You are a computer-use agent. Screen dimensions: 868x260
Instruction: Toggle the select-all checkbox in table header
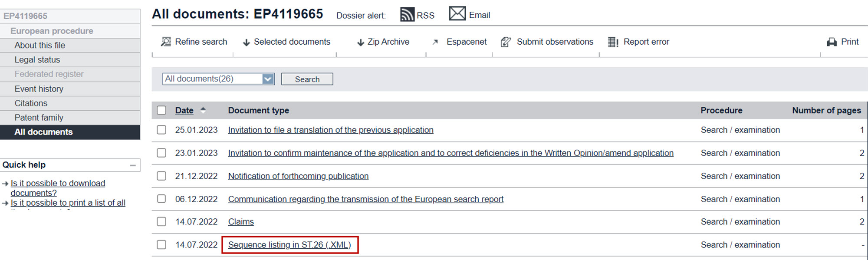161,110
